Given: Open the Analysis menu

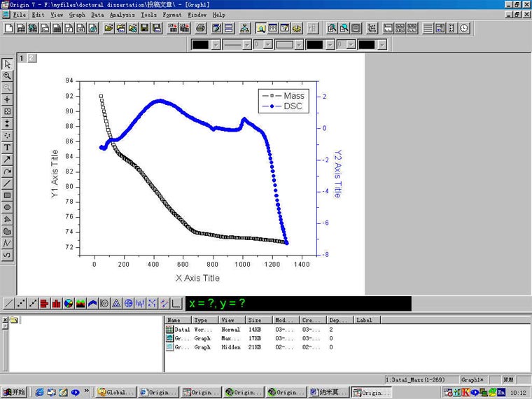Looking at the screenshot, I should (x=122, y=15).
